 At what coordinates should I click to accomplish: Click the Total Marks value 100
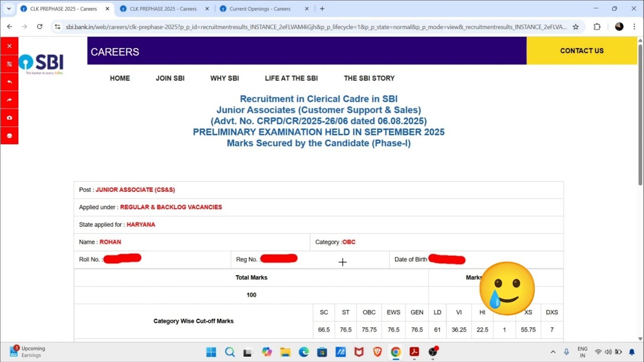252,295
